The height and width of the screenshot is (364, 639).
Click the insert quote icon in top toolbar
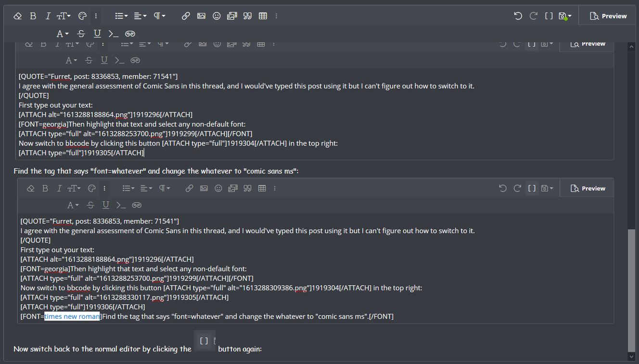click(247, 16)
